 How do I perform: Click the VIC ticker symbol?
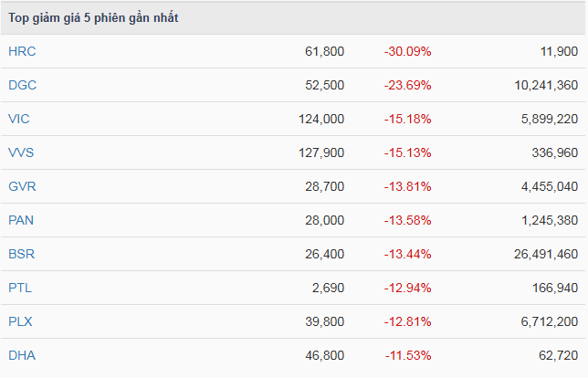coord(19,119)
